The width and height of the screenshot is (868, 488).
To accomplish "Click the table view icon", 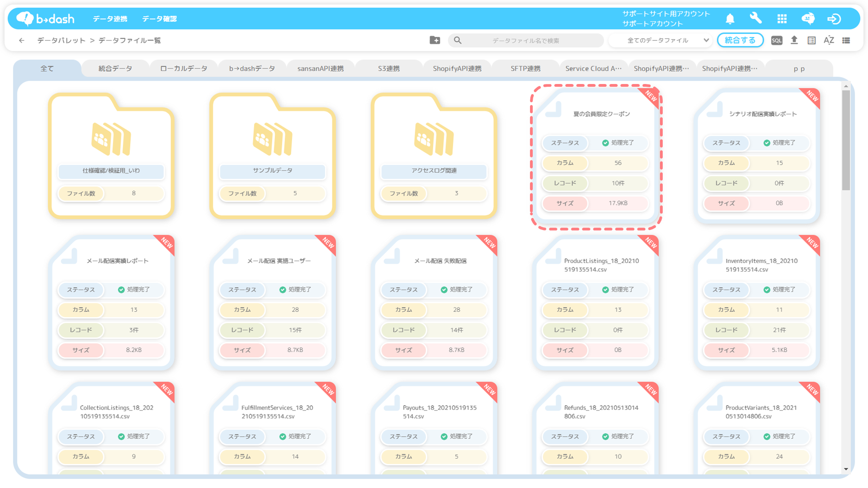I will [x=812, y=40].
